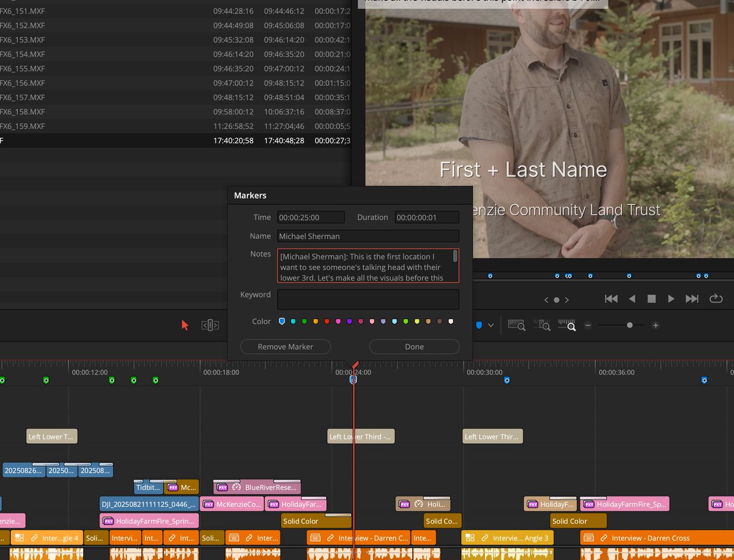Select the trim edit mode tool
The image size is (734, 560).
(210, 325)
